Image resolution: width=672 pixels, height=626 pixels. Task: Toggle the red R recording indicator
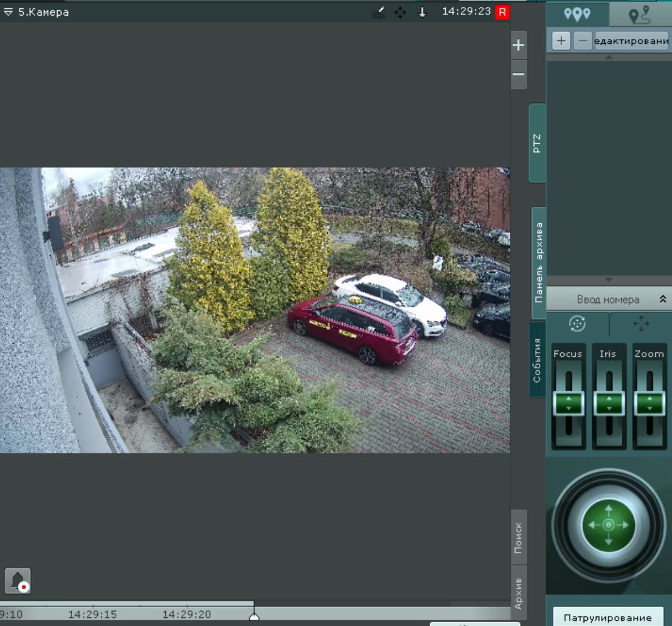click(502, 12)
